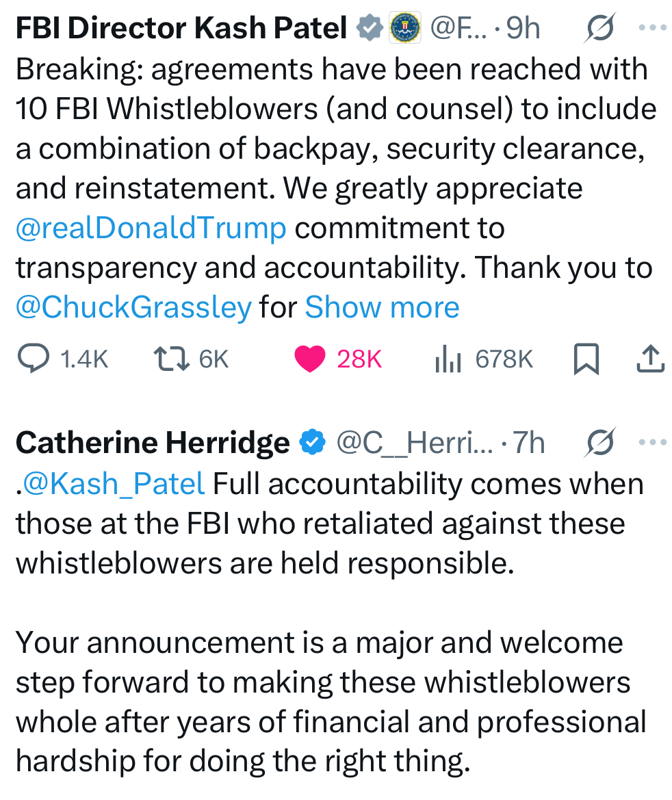
Task: Open Catherine Herridge's profile name
Action: [152, 443]
